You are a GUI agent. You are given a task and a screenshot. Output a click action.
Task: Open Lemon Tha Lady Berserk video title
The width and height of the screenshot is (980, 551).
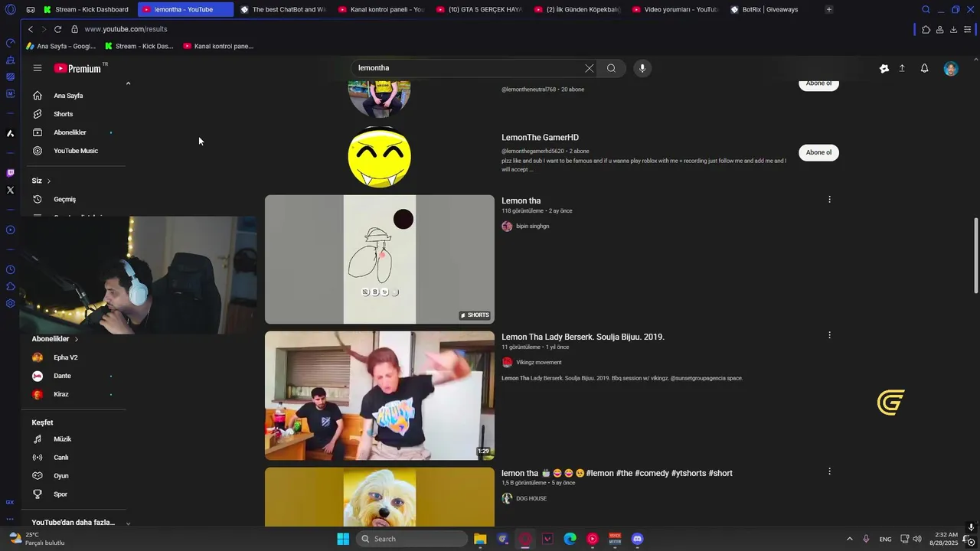coord(583,337)
